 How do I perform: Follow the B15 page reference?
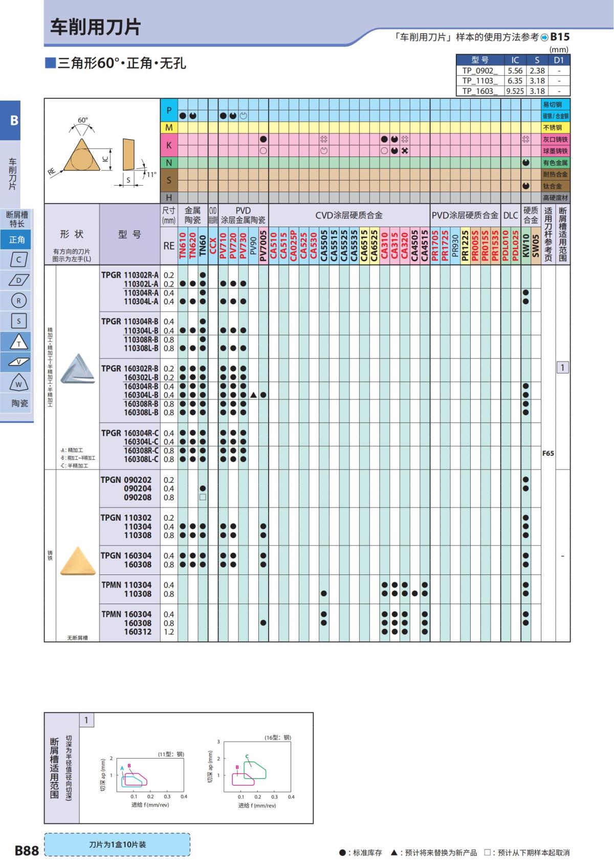pyautogui.click(x=560, y=37)
